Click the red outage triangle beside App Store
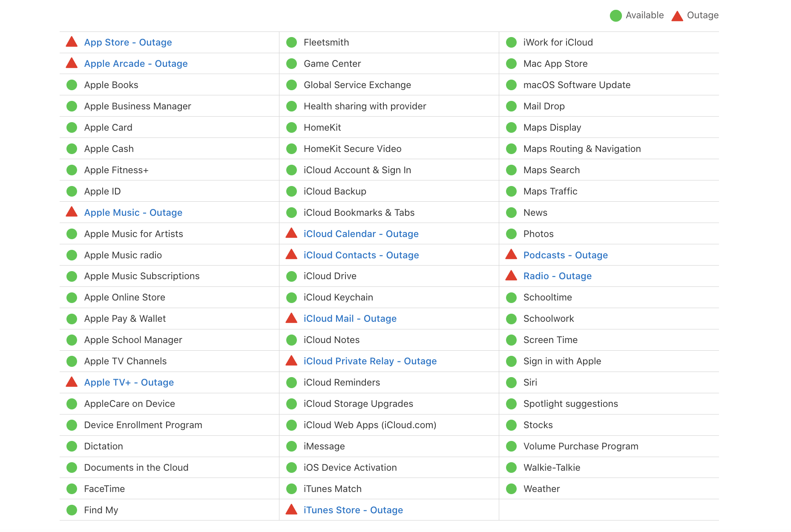Viewport: 791px width, 532px height. click(72, 42)
